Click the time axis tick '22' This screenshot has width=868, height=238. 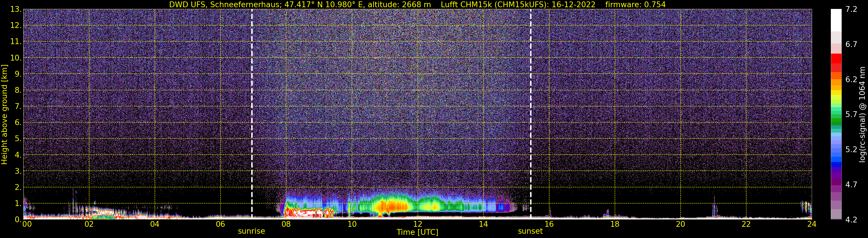coord(746,224)
